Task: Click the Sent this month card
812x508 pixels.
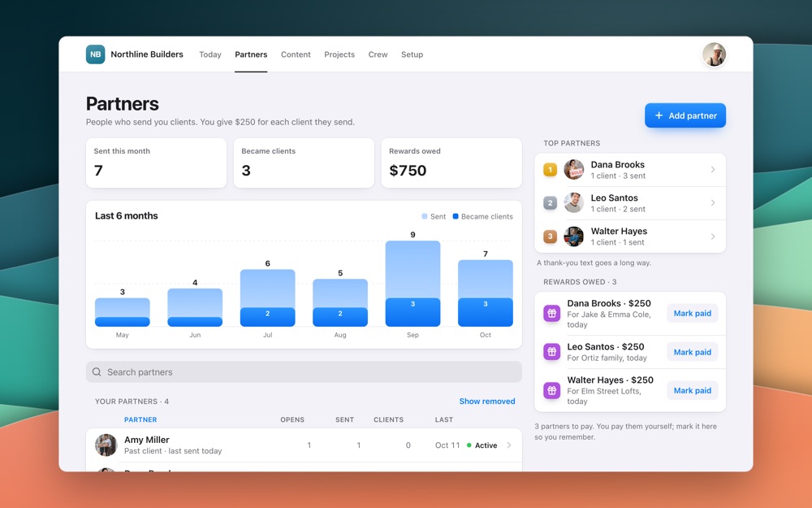Action: 157,163
